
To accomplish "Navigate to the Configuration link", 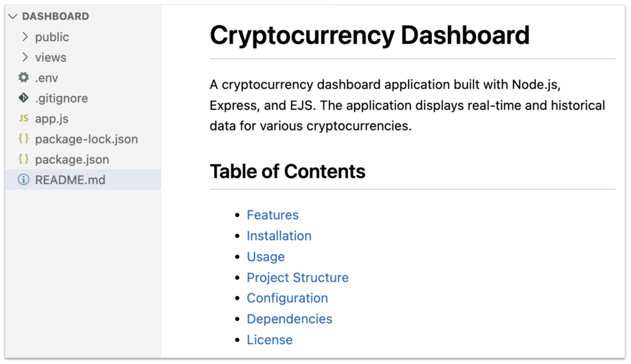I will (x=287, y=298).
